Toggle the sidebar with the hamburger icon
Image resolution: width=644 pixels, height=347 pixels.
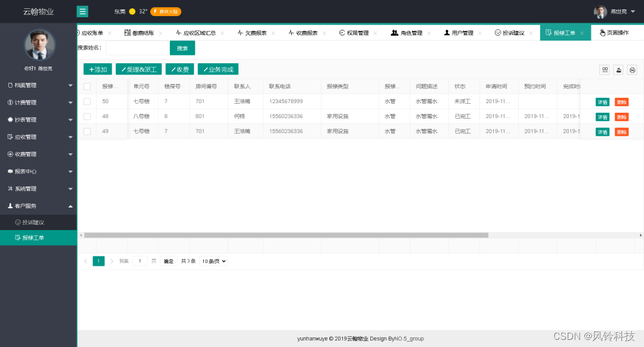pyautogui.click(x=82, y=11)
